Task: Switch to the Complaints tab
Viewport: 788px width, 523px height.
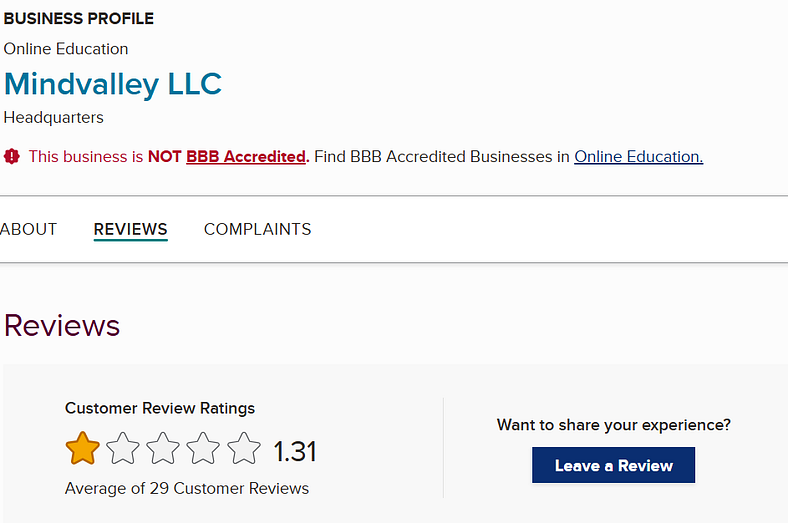Action: (257, 229)
